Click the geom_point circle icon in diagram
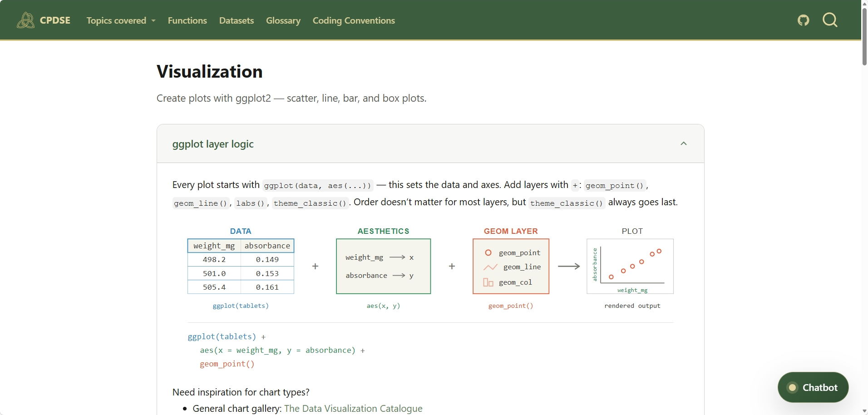This screenshot has height=415, width=868. (x=488, y=252)
